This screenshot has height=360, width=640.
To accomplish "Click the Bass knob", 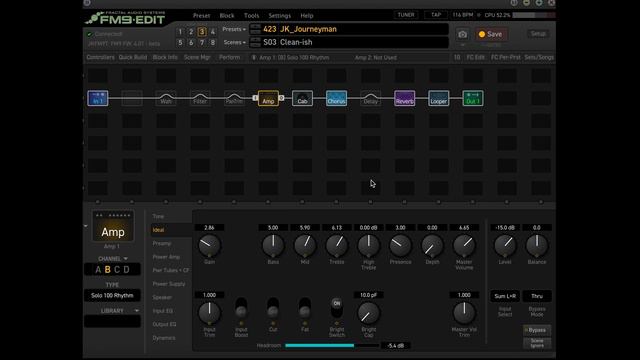I will click(273, 245).
